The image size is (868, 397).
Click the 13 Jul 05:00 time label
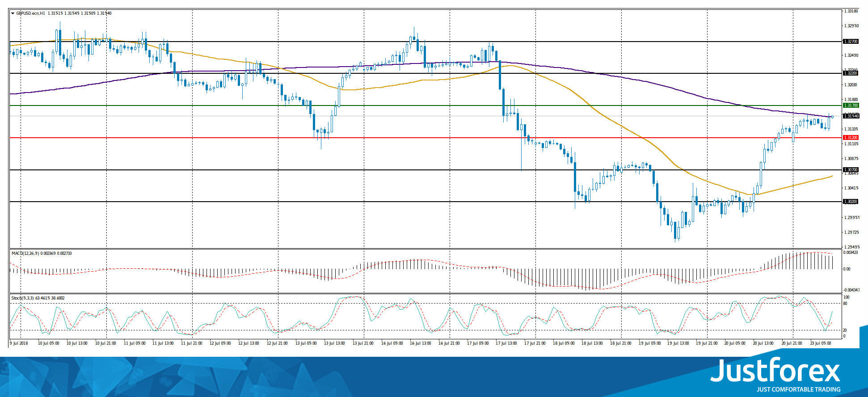pos(306,343)
